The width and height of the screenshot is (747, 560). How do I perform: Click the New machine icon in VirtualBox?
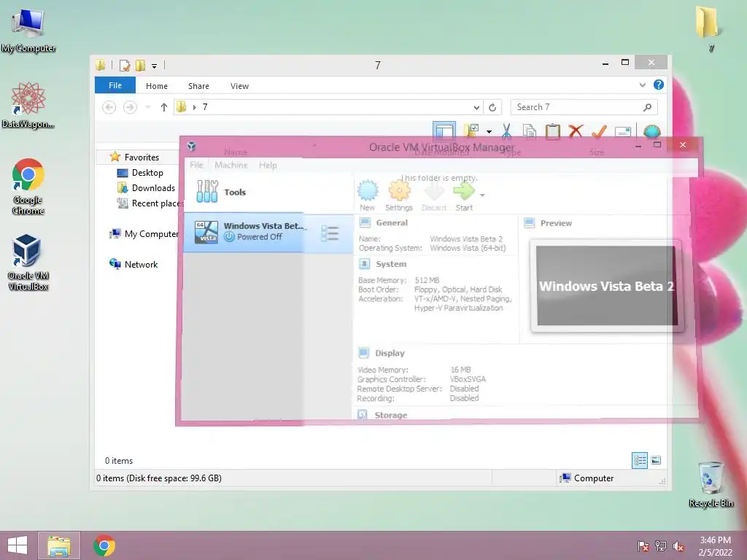pyautogui.click(x=368, y=191)
